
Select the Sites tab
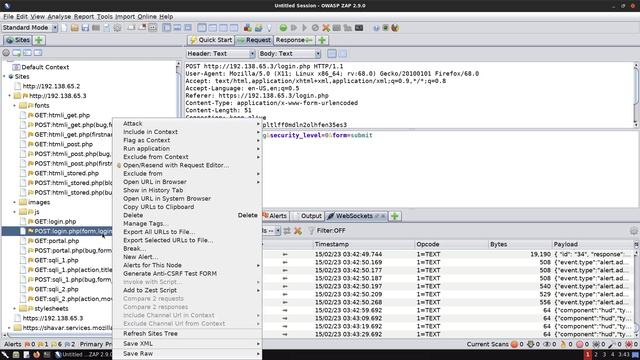(18, 40)
